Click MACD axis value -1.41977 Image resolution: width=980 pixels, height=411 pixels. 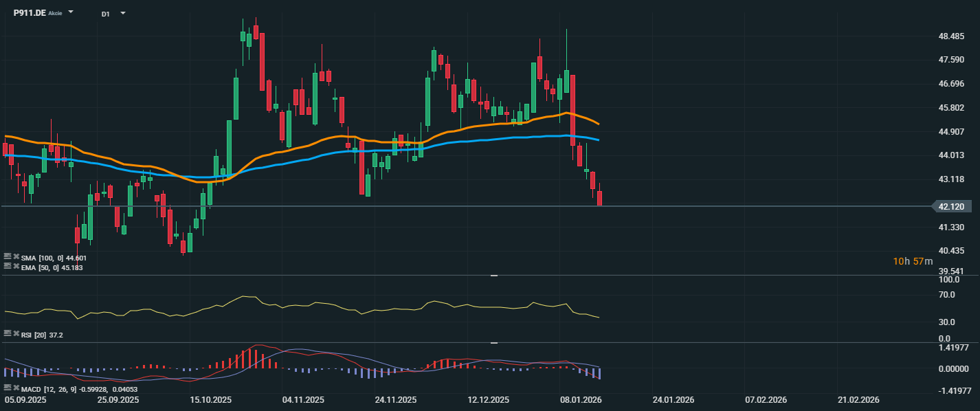(953, 391)
